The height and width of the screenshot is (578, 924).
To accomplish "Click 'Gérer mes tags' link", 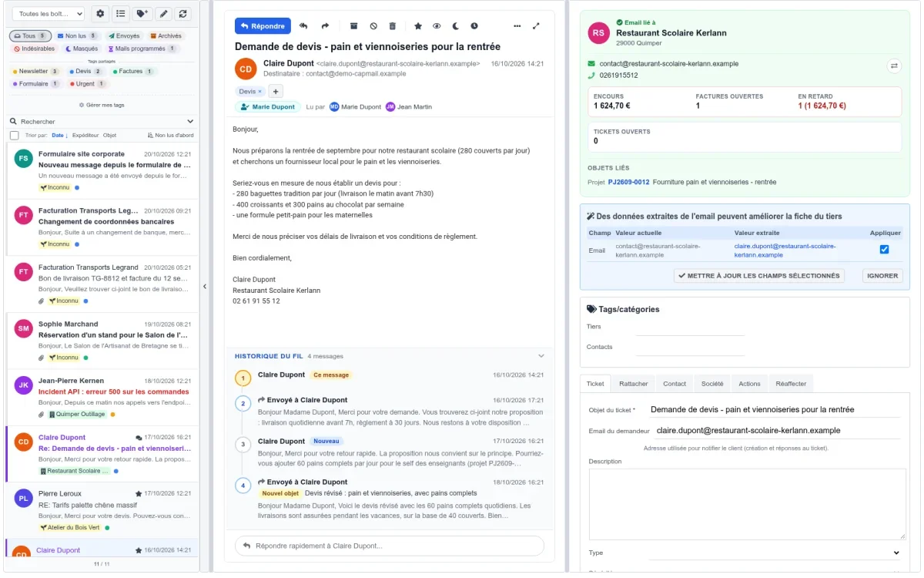I will click(x=102, y=105).
